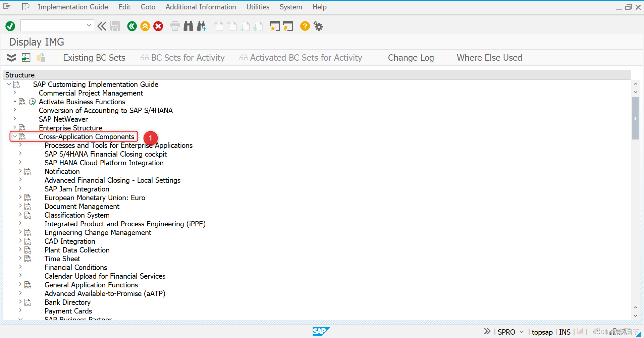Click the Structure column header
Viewport: 644px width, 338px height.
317,75
